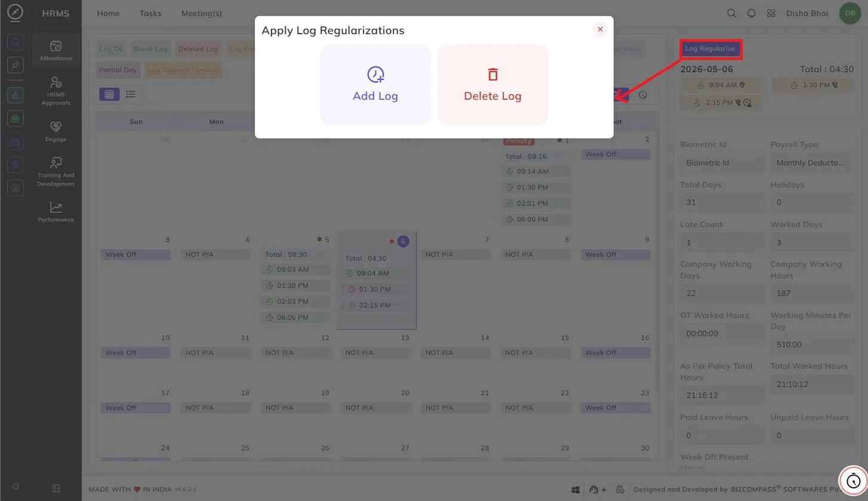Image resolution: width=868 pixels, height=501 pixels.
Task: Click the search icon in the top bar
Action: tap(731, 13)
